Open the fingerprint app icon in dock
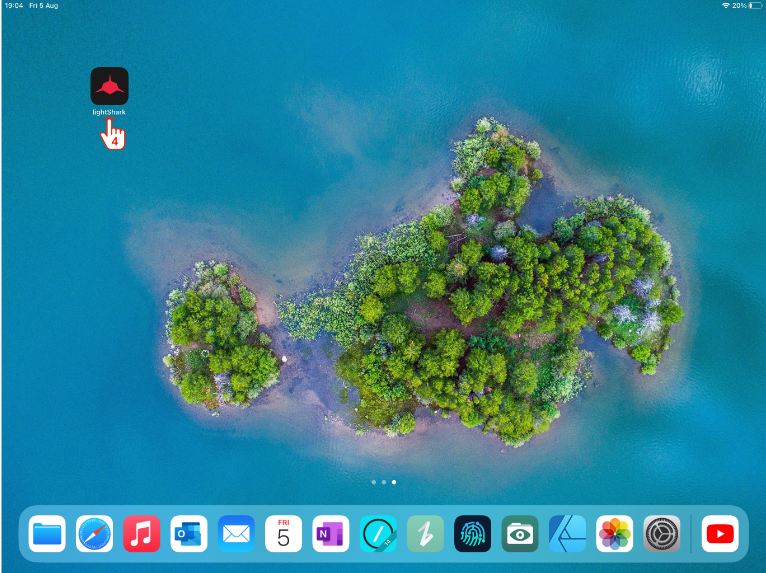 (472, 533)
